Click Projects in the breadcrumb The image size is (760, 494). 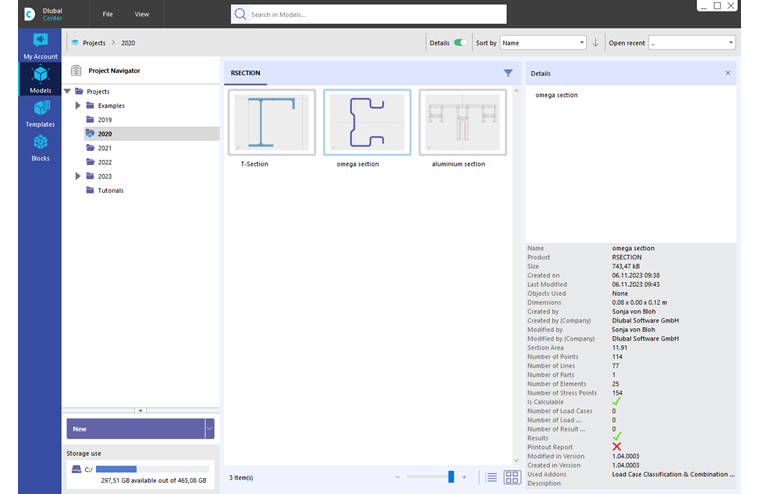[94, 43]
